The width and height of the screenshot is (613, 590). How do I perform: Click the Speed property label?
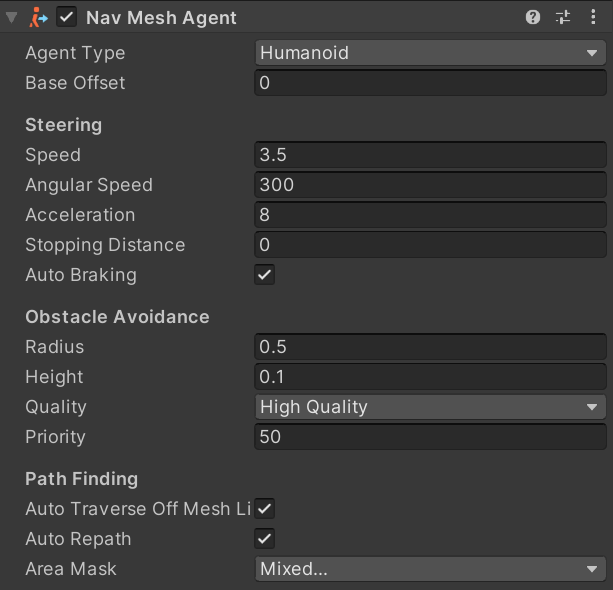53,155
